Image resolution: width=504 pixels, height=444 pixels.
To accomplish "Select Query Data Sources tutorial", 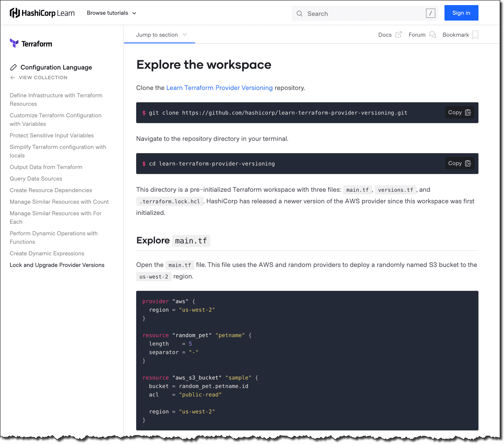I will tap(36, 179).
